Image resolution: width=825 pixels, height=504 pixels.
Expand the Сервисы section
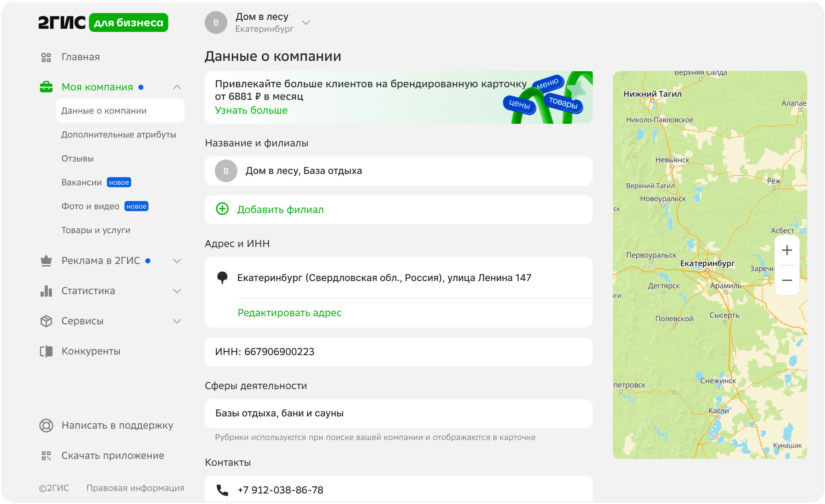(x=177, y=321)
